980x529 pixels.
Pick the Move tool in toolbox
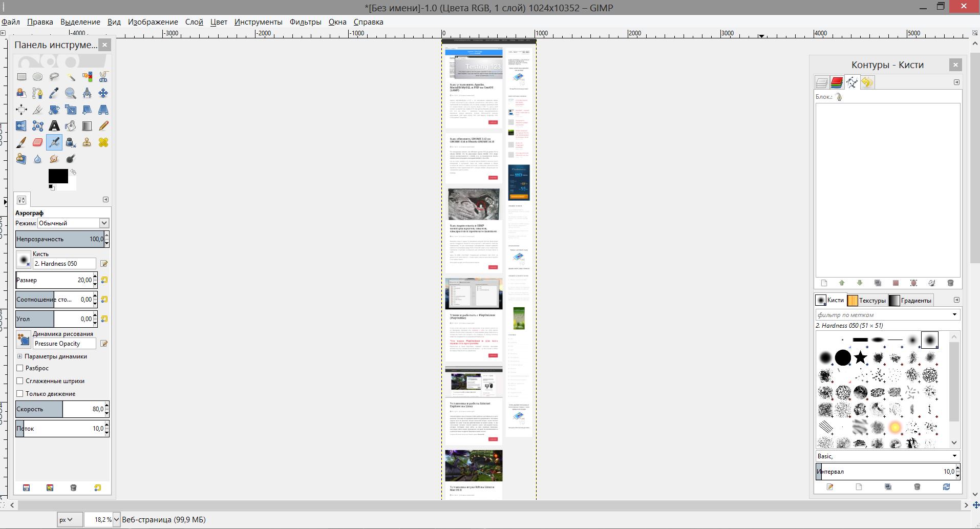(x=103, y=93)
